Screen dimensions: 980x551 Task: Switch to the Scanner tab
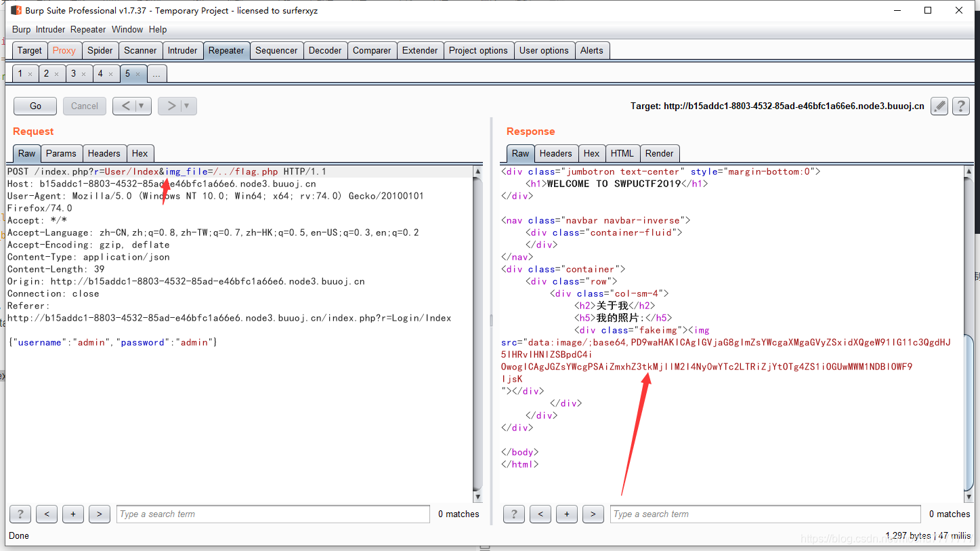click(140, 50)
